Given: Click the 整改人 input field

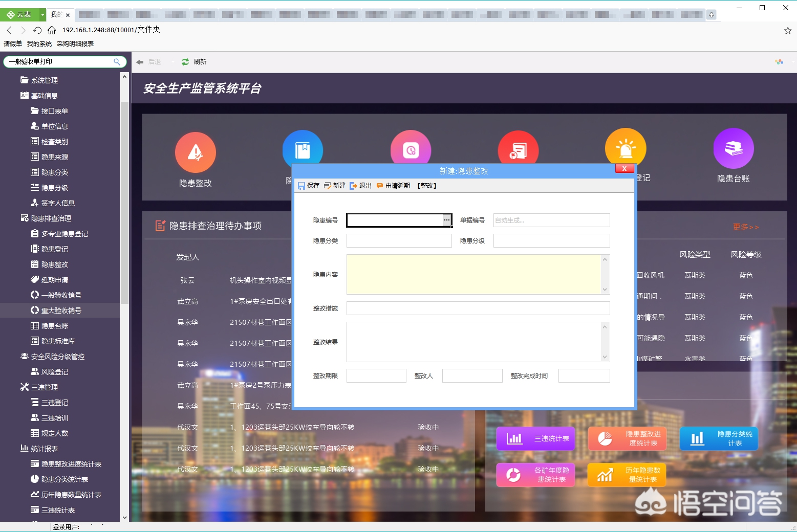Looking at the screenshot, I should (x=472, y=375).
